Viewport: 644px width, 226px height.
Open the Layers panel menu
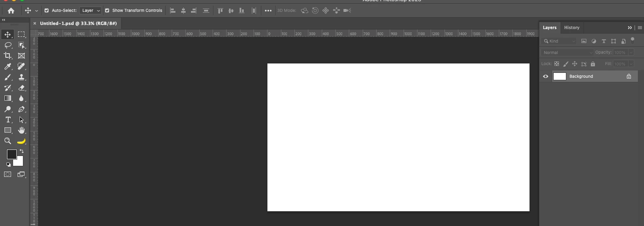pyautogui.click(x=640, y=27)
